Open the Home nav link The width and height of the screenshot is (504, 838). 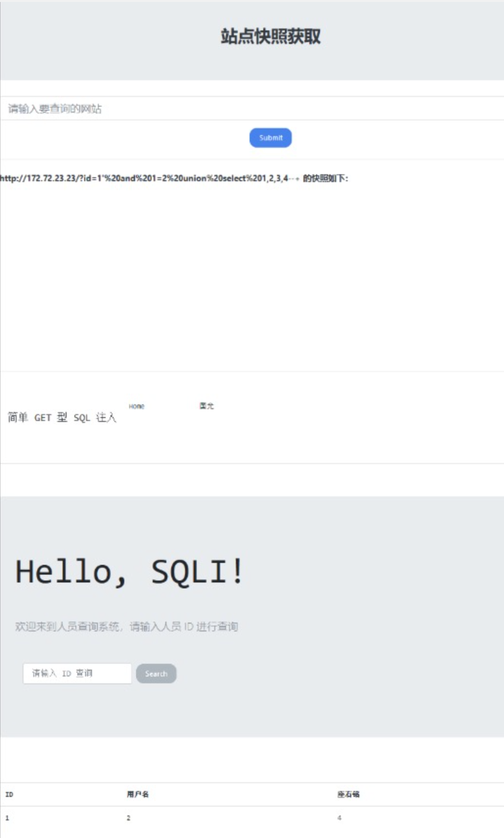click(137, 406)
